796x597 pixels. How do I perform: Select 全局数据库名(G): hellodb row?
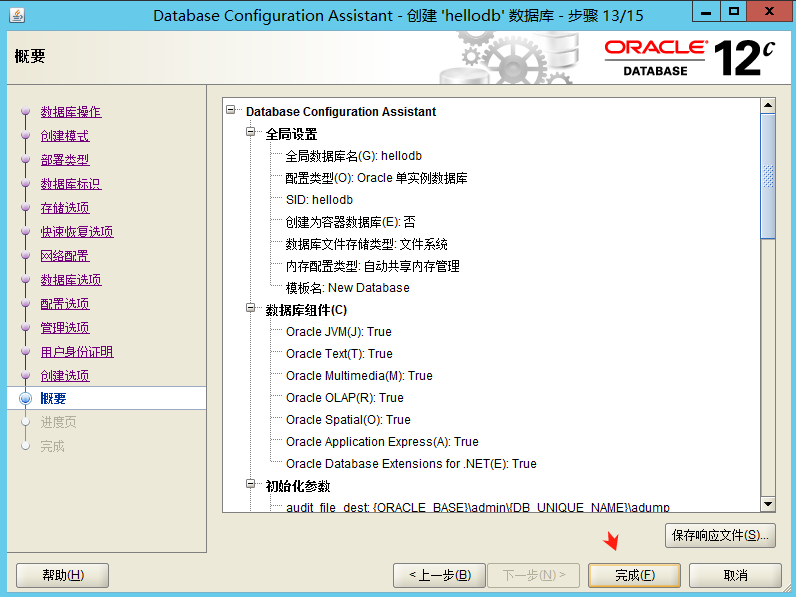pyautogui.click(x=353, y=156)
